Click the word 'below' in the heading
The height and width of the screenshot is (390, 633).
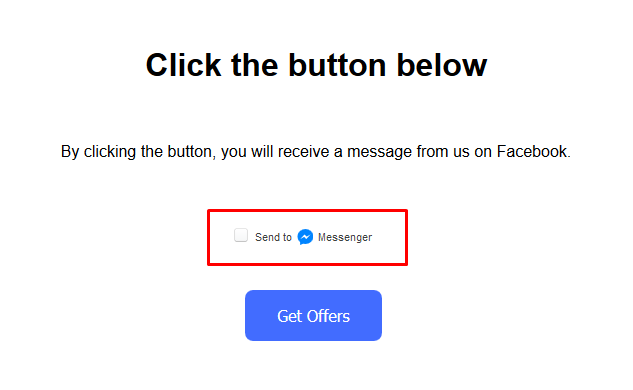[x=442, y=65]
